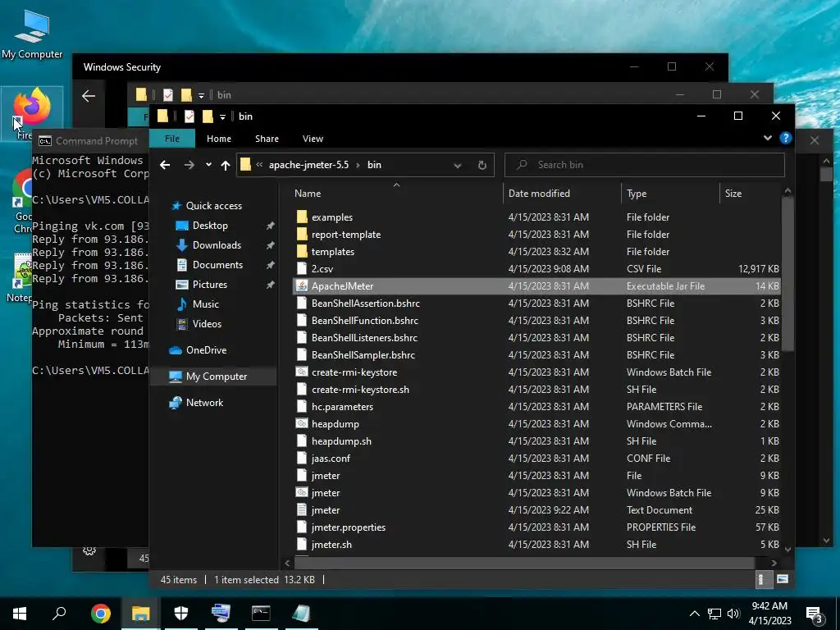Open the Share ribbon tab
Image resolution: width=840 pixels, height=630 pixels.
click(267, 139)
